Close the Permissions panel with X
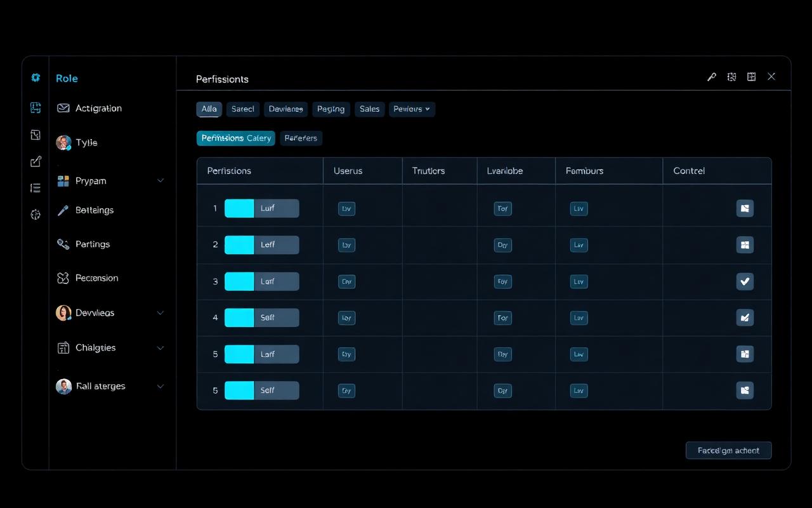 pos(771,76)
